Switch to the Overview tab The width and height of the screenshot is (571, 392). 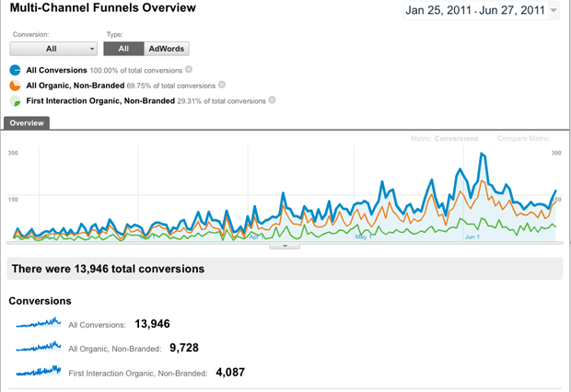tap(27, 122)
